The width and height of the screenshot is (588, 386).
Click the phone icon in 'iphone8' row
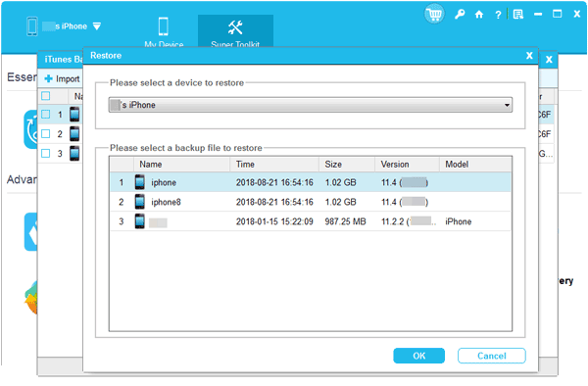coord(140,202)
